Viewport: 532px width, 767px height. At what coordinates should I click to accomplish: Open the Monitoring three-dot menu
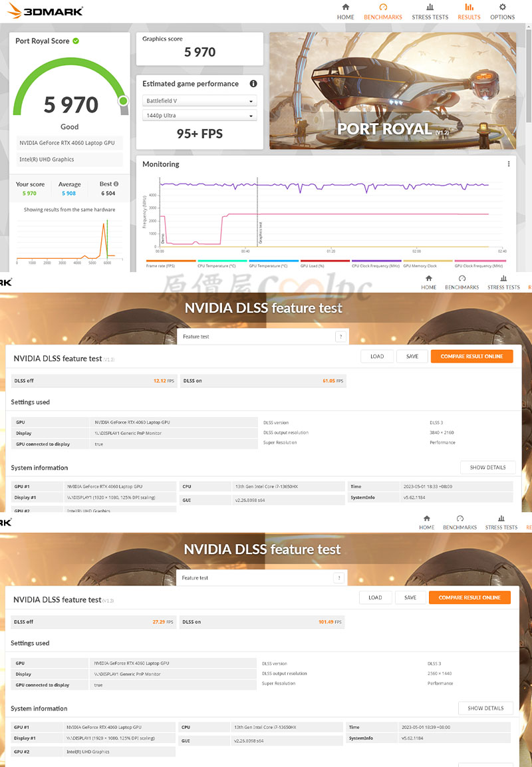509,164
